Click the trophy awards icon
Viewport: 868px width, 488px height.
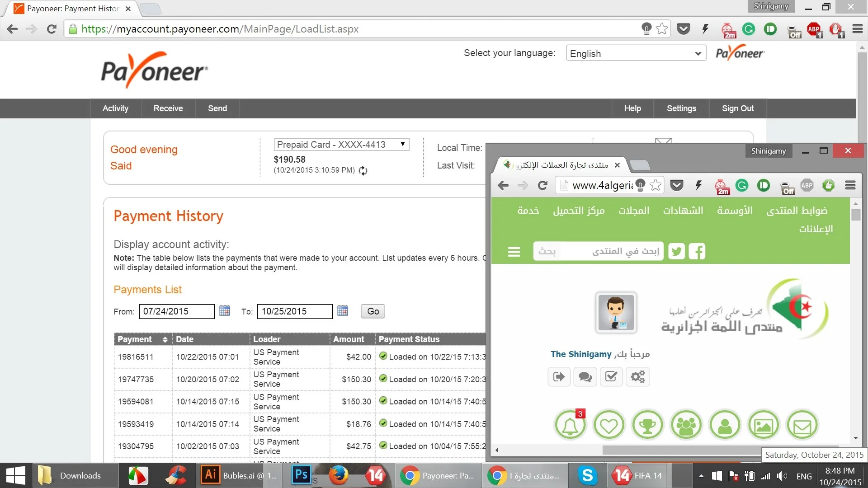pyautogui.click(x=647, y=425)
